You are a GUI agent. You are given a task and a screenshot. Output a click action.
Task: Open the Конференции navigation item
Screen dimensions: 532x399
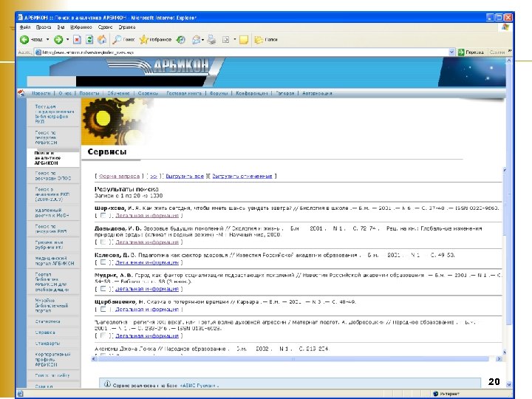point(252,93)
